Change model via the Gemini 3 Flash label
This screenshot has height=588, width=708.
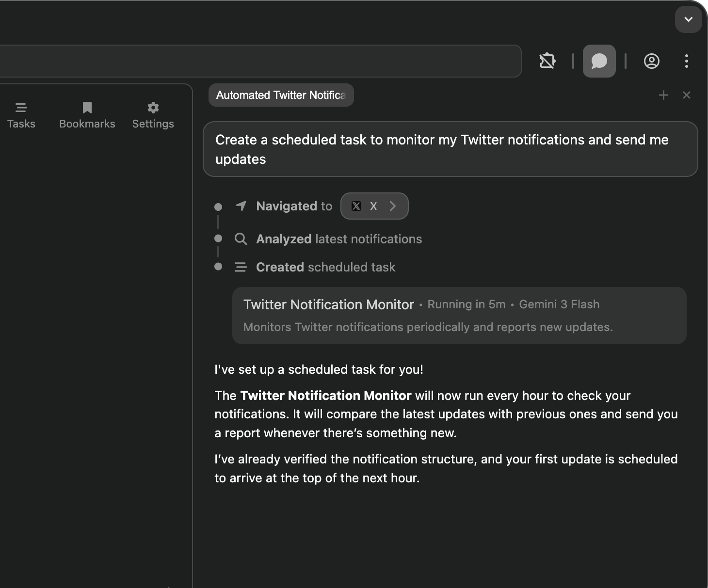tap(559, 304)
